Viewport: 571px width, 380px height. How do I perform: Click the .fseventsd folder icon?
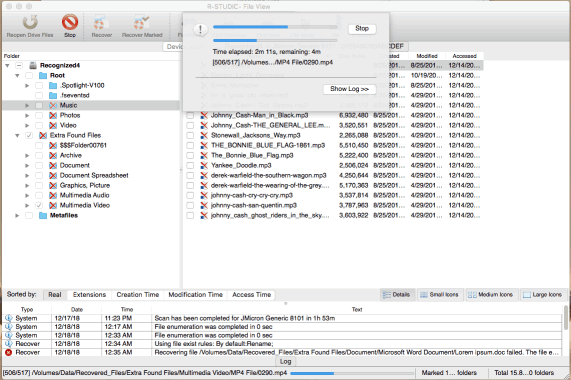click(x=53, y=95)
